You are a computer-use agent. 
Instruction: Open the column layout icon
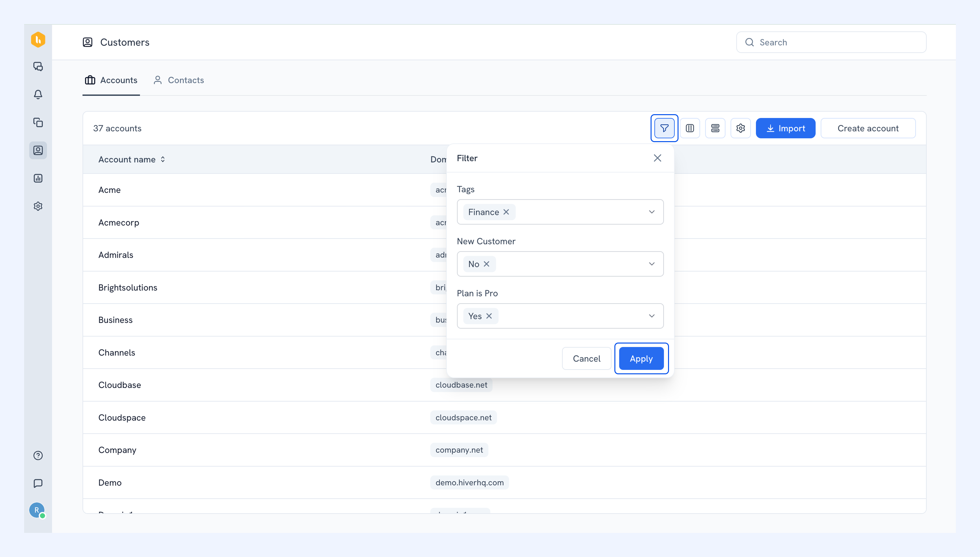(690, 128)
